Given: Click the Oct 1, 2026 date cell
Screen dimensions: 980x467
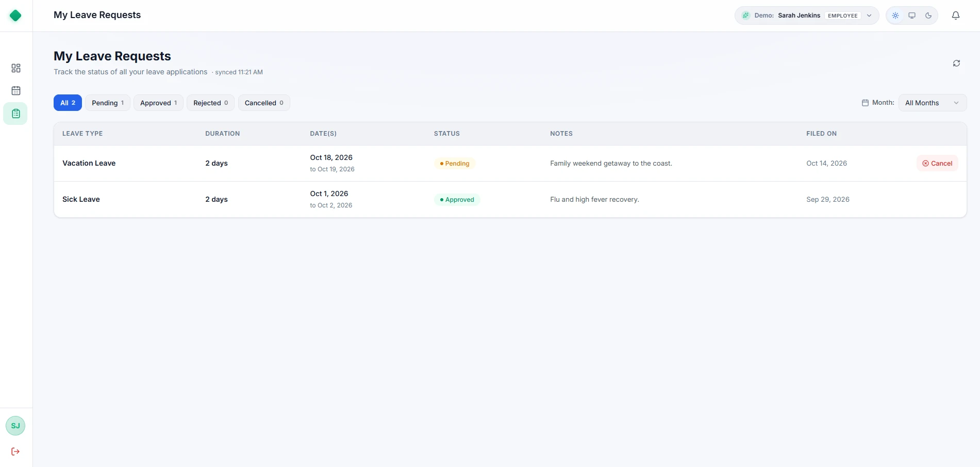Looking at the screenshot, I should 329,194.
